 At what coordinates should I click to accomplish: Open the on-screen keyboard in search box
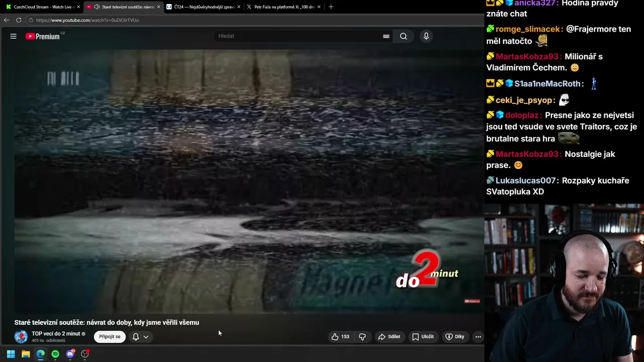point(386,36)
